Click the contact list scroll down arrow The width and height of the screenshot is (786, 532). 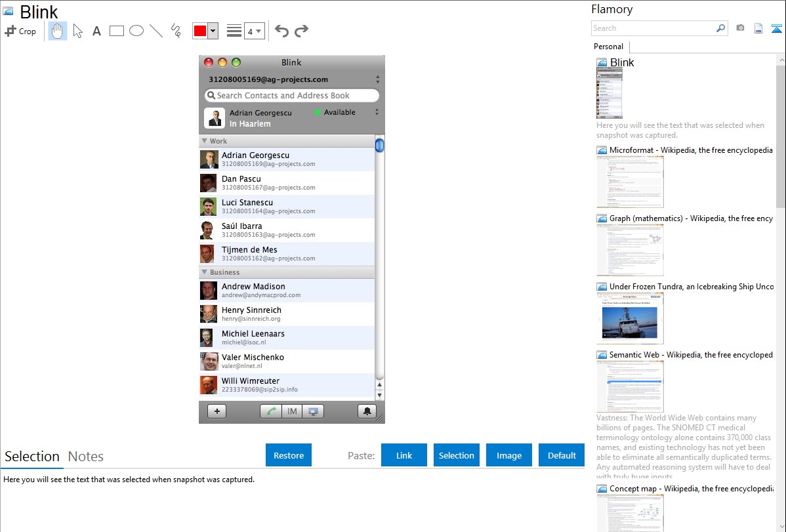tap(379, 395)
